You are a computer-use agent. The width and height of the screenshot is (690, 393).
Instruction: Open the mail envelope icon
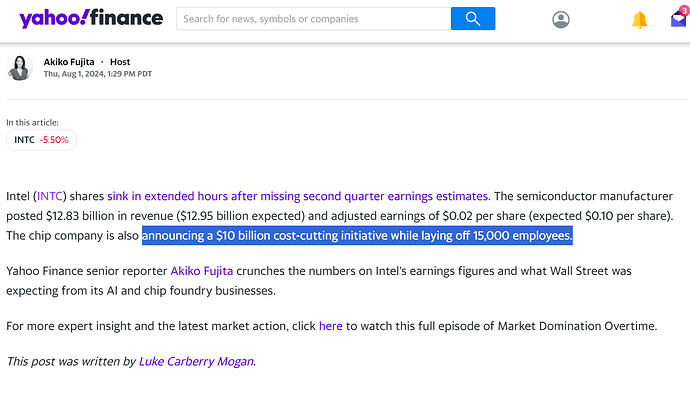click(679, 19)
